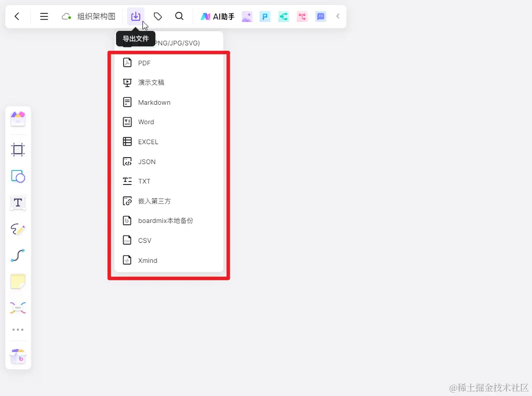Click the blue P presentation icon
532x396 pixels.
[x=265, y=16]
